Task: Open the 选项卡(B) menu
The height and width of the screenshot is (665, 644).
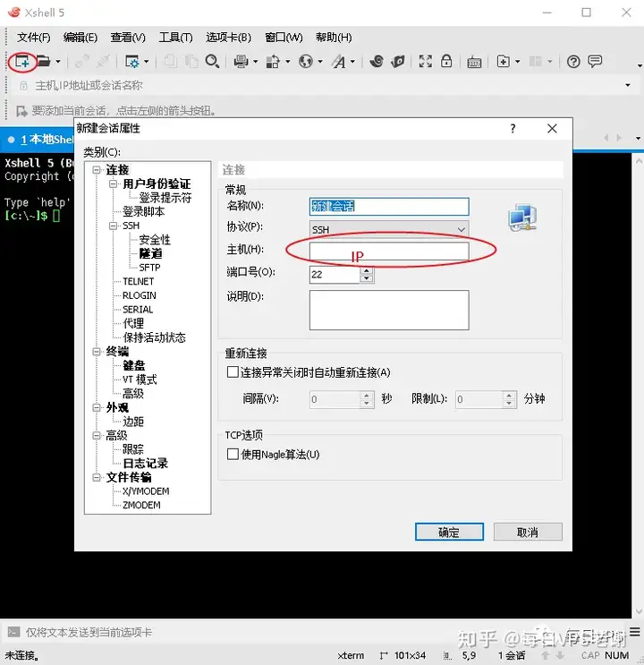Action: click(228, 38)
